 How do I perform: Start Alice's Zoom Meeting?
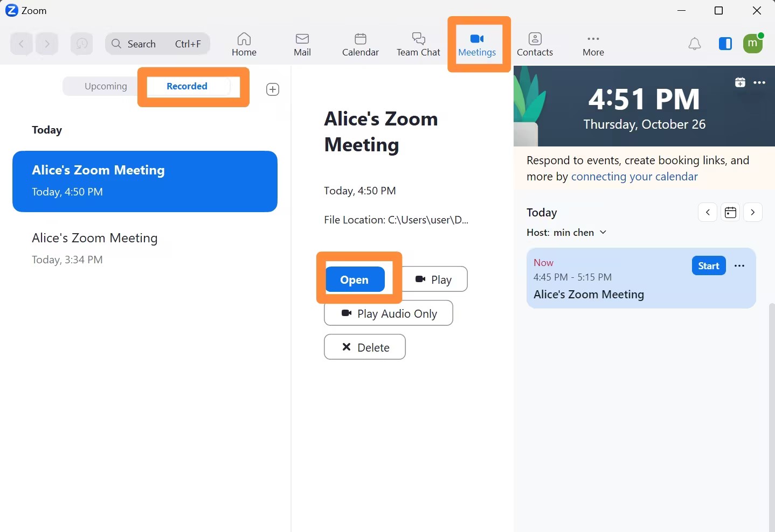(709, 265)
